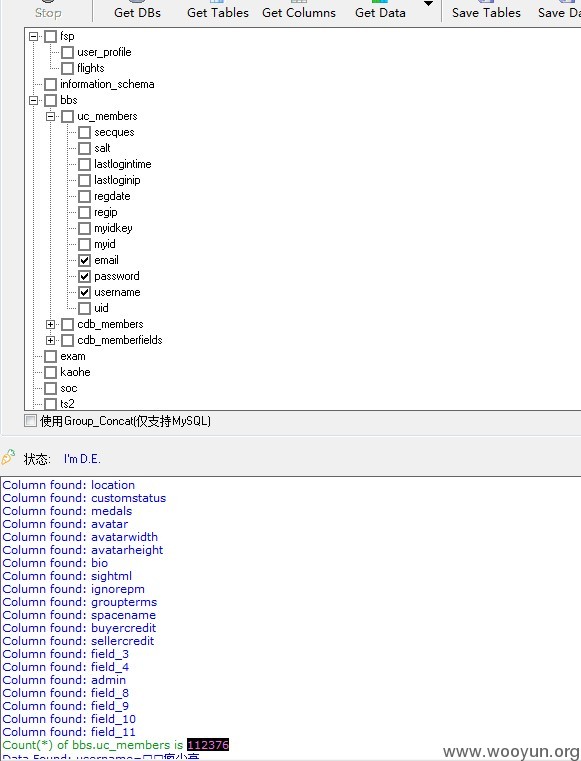
Task: Click the highlighted count value 112376
Action: click(x=208, y=745)
